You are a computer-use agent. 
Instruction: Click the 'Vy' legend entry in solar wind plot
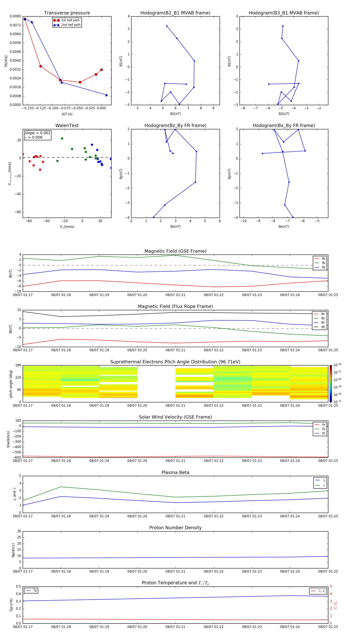(x=320, y=429)
